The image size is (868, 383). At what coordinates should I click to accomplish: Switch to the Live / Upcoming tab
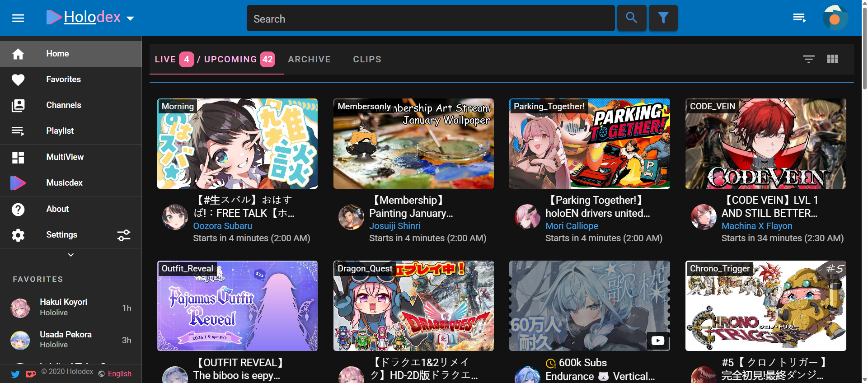[216, 59]
